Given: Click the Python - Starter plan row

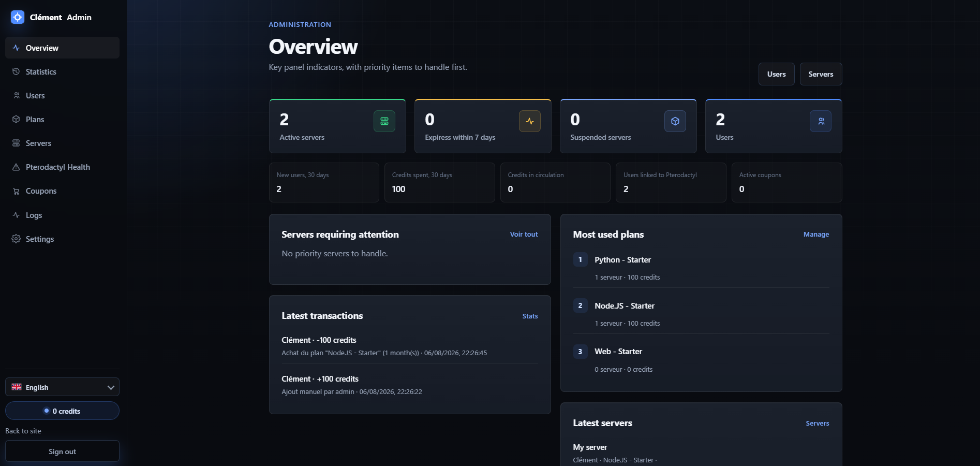Looking at the screenshot, I should click(701, 268).
